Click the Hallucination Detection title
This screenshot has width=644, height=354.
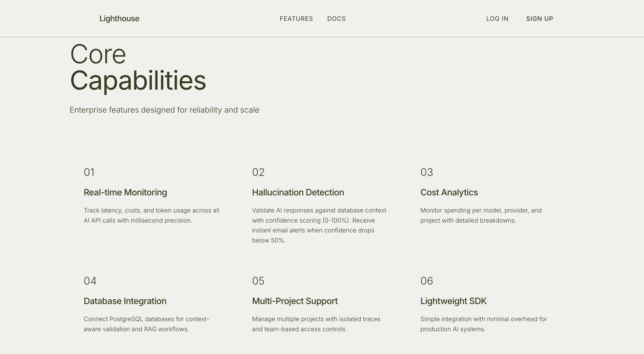(x=298, y=193)
